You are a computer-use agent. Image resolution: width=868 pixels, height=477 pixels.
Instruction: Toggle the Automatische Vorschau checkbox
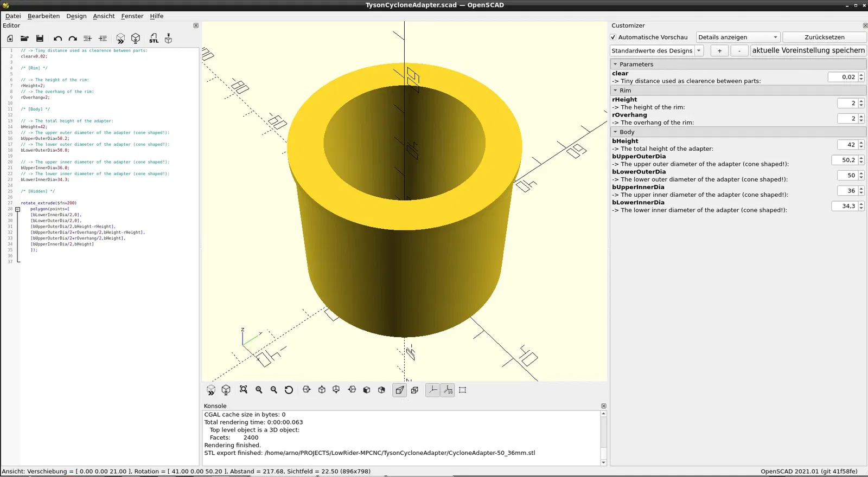click(x=613, y=37)
